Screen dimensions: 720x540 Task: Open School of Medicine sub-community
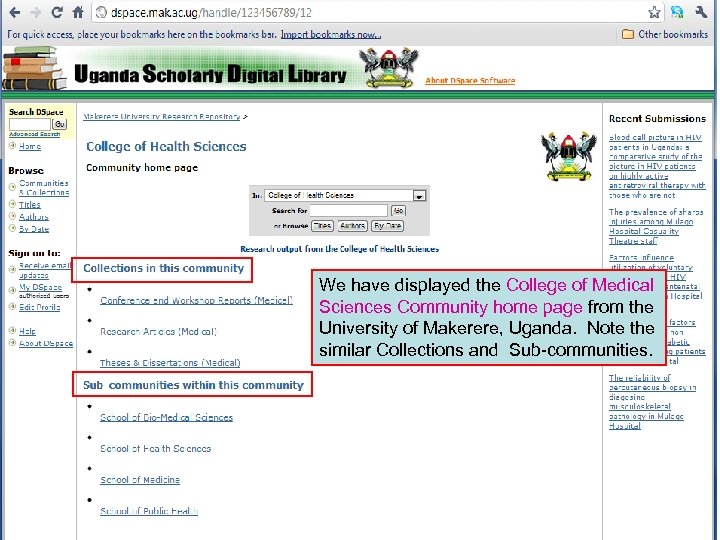[x=140, y=480]
